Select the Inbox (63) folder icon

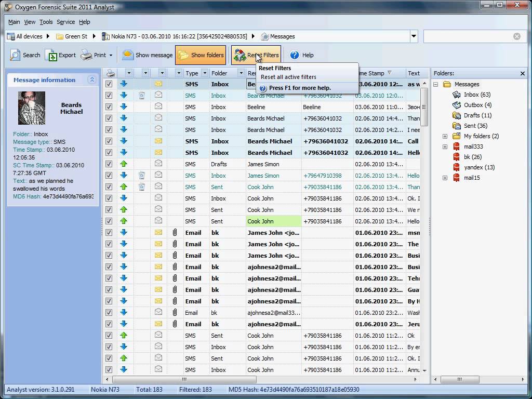(x=457, y=95)
